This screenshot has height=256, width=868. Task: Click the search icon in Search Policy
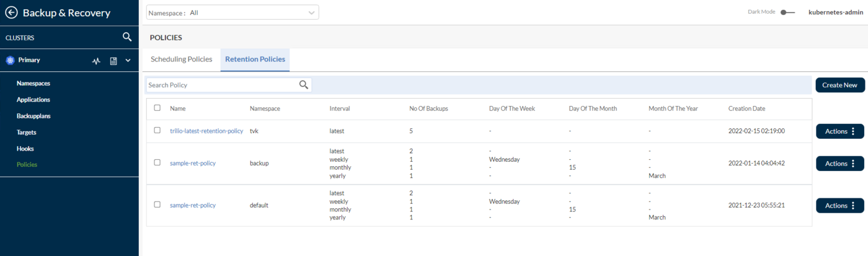click(304, 85)
